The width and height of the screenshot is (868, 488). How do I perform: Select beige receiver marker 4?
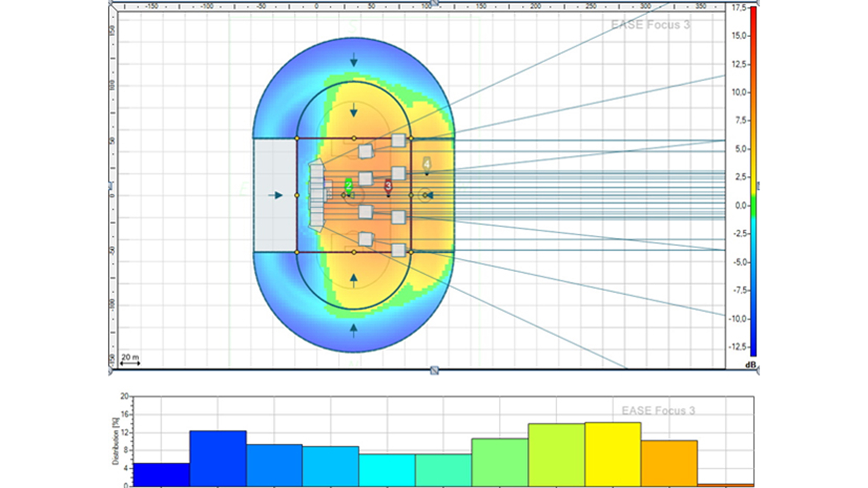(427, 164)
